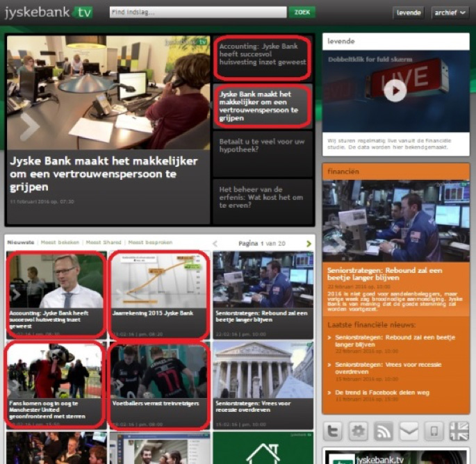Click the jyskebank.tv logo
Image resolution: width=476 pixels, height=464 pixels.
click(49, 12)
